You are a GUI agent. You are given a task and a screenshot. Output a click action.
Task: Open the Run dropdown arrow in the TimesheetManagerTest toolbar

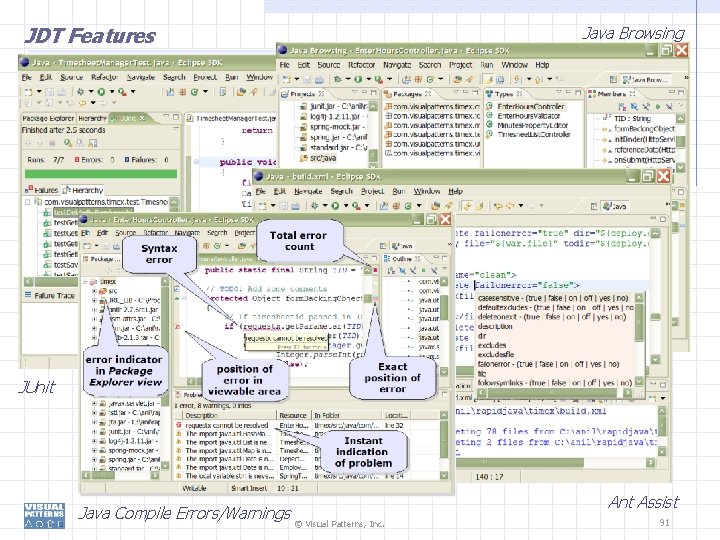(112, 92)
